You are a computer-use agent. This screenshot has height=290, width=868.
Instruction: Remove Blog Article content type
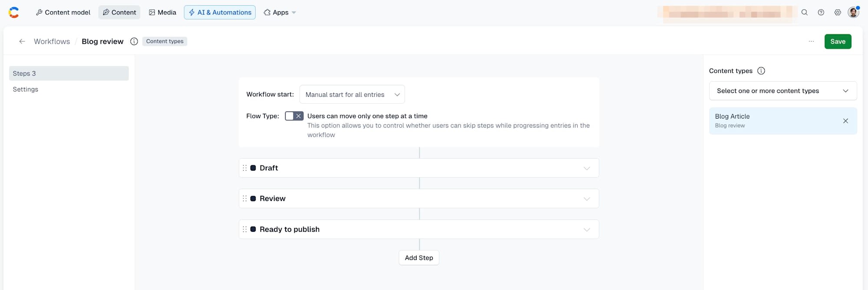click(x=845, y=121)
